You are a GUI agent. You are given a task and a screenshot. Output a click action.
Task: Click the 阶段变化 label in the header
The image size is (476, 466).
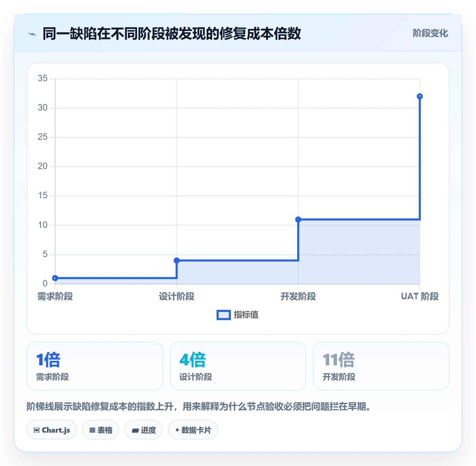[x=430, y=33]
